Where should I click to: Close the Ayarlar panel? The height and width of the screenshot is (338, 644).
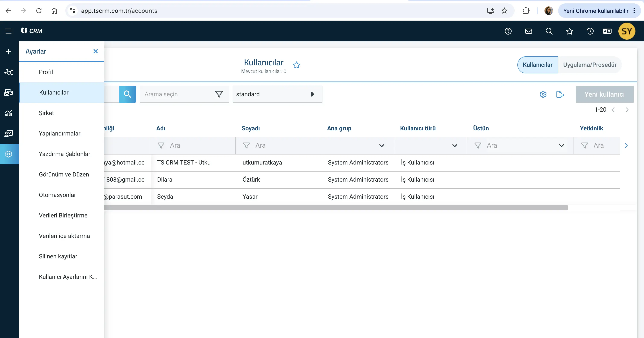point(95,51)
